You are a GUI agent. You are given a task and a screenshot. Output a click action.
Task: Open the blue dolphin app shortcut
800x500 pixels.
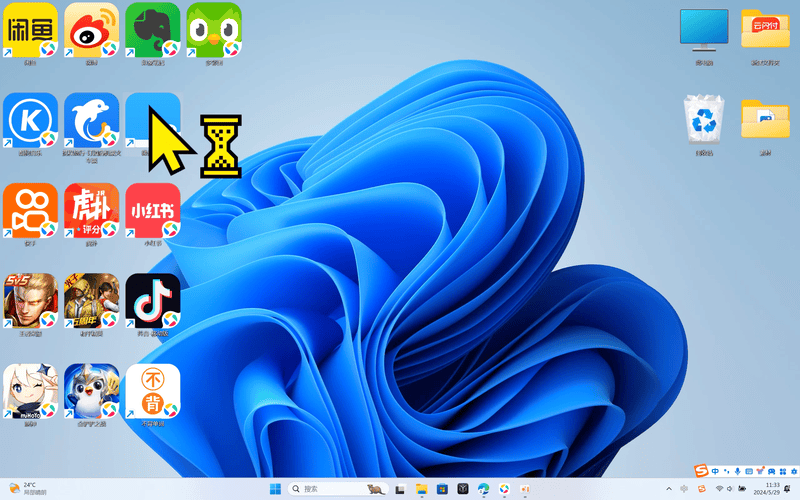91,120
